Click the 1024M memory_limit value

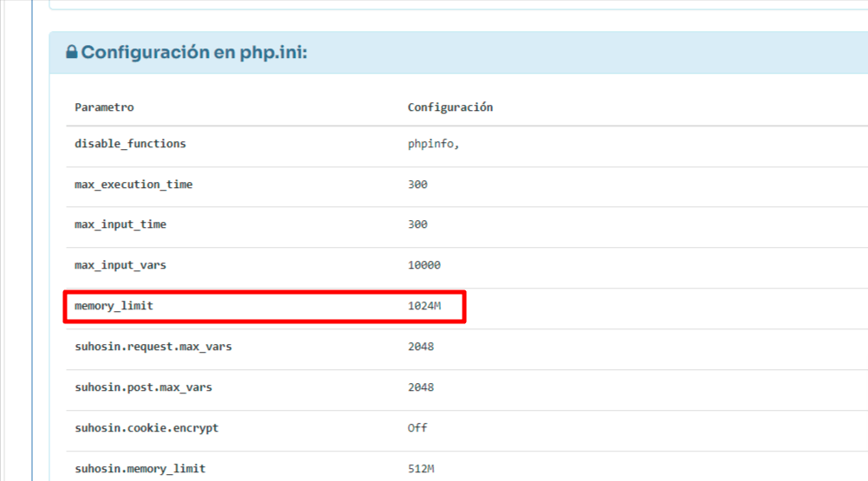tap(424, 306)
